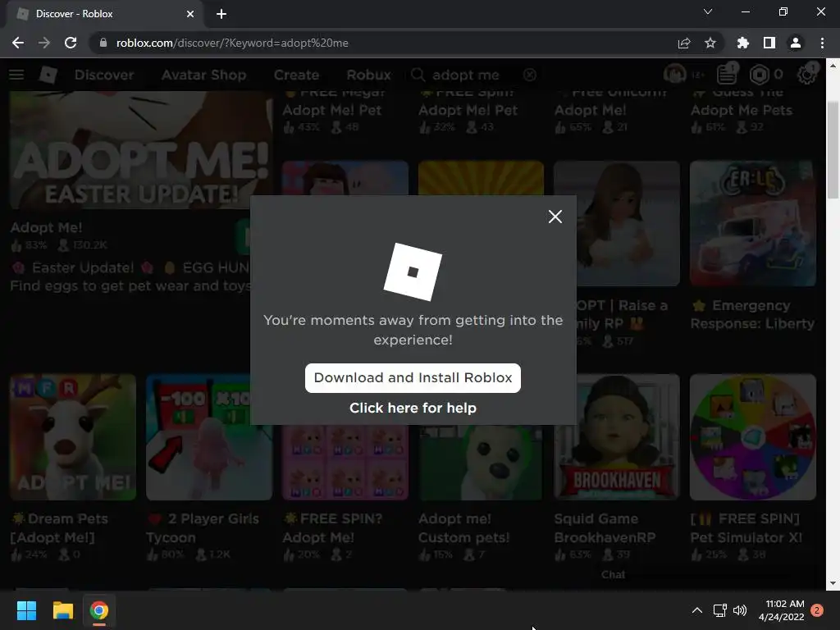Screen dimensions: 840x630
Task: Open Windows Start menu
Action: tap(26, 610)
